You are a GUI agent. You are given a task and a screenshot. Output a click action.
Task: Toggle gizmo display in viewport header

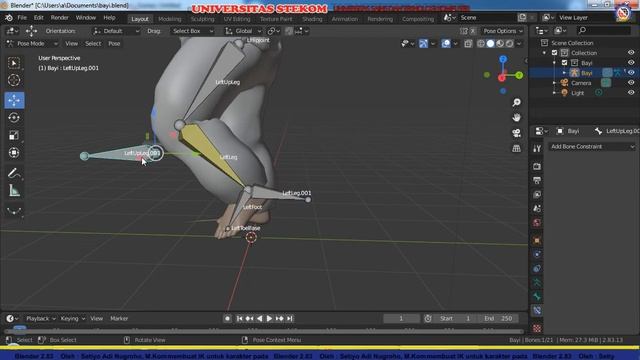[423, 43]
